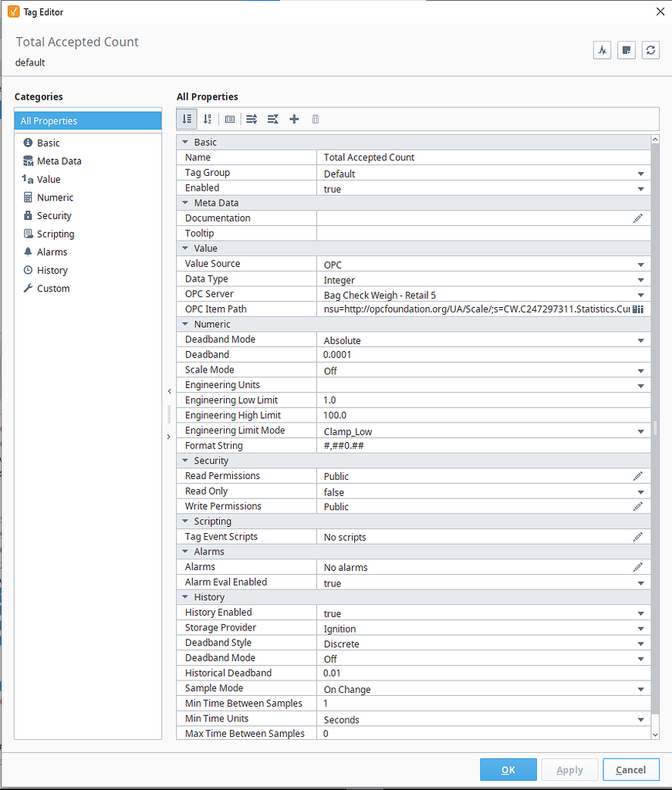Sort properties alphabetically using the A-Z icon
The image size is (672, 790).
(x=207, y=119)
